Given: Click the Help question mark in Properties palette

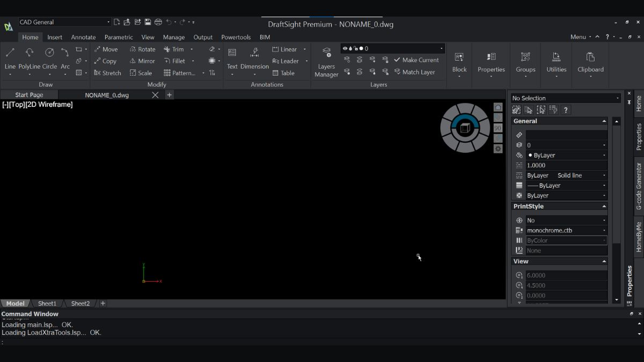Looking at the screenshot, I should point(566,110).
